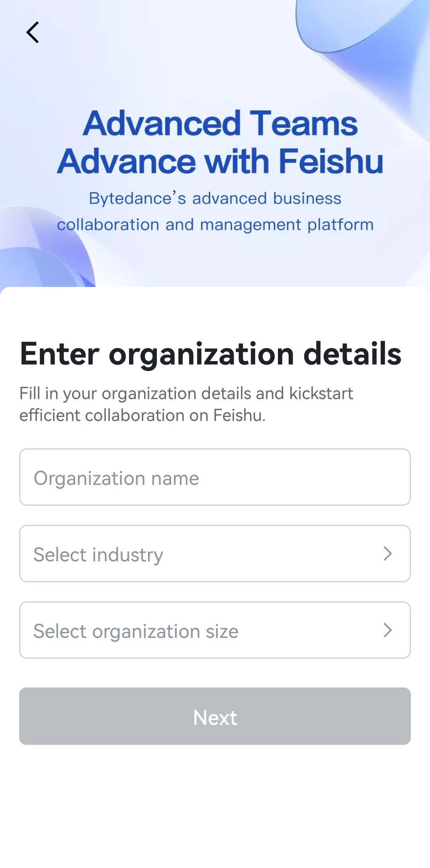Image resolution: width=430 pixels, height=868 pixels.
Task: Click the Next button below the fields
Action: tap(215, 717)
